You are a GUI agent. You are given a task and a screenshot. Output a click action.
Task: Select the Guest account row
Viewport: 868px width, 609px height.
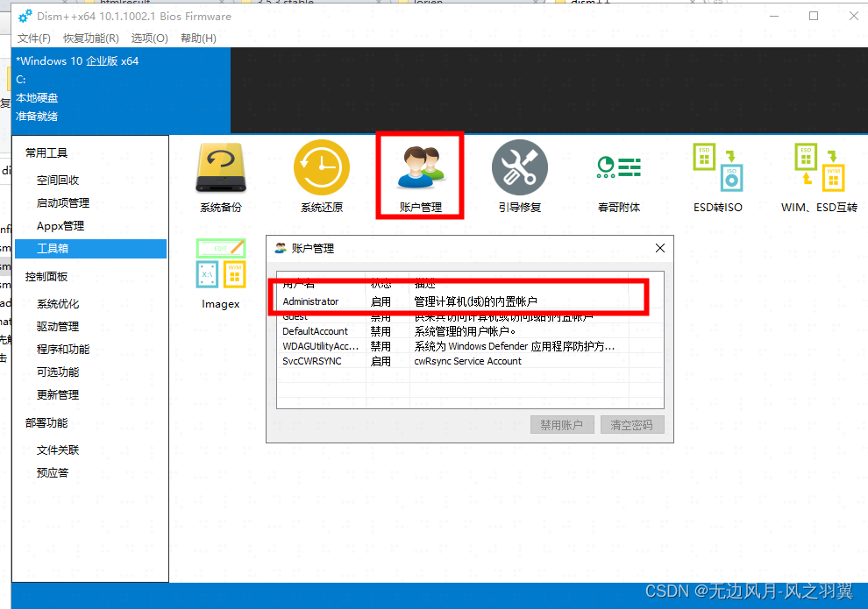pyautogui.click(x=470, y=316)
